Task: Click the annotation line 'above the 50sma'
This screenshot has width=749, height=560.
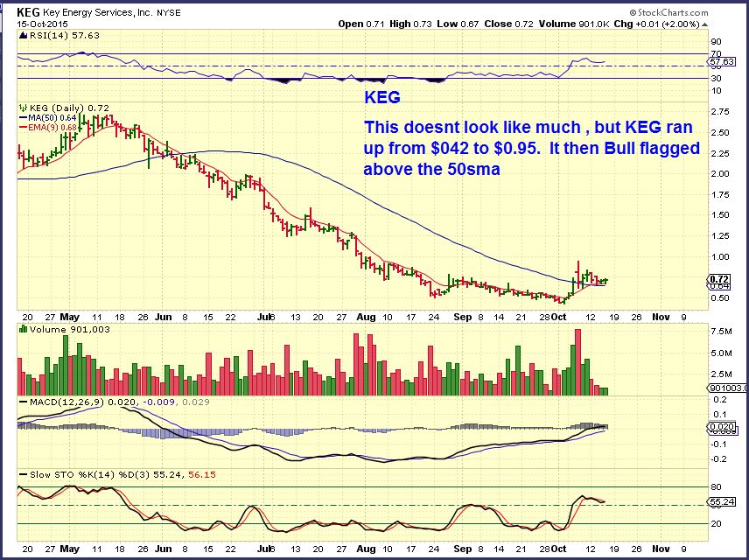Action: 432,169
